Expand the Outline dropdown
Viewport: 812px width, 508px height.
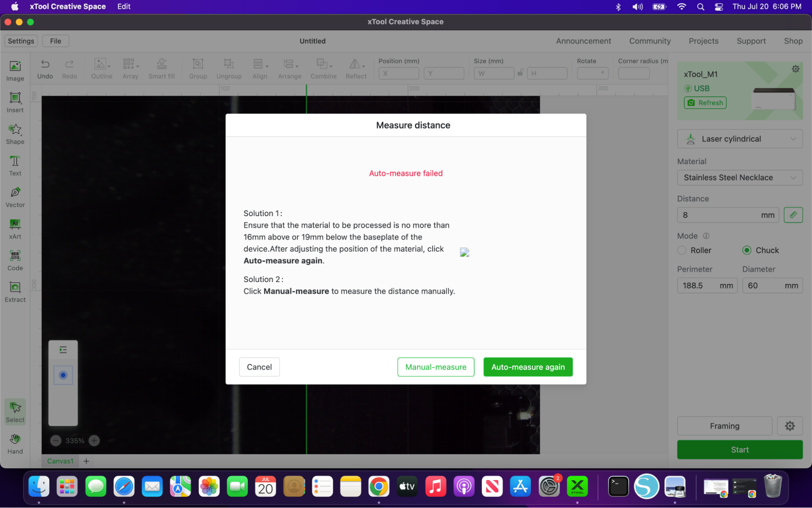(x=109, y=66)
